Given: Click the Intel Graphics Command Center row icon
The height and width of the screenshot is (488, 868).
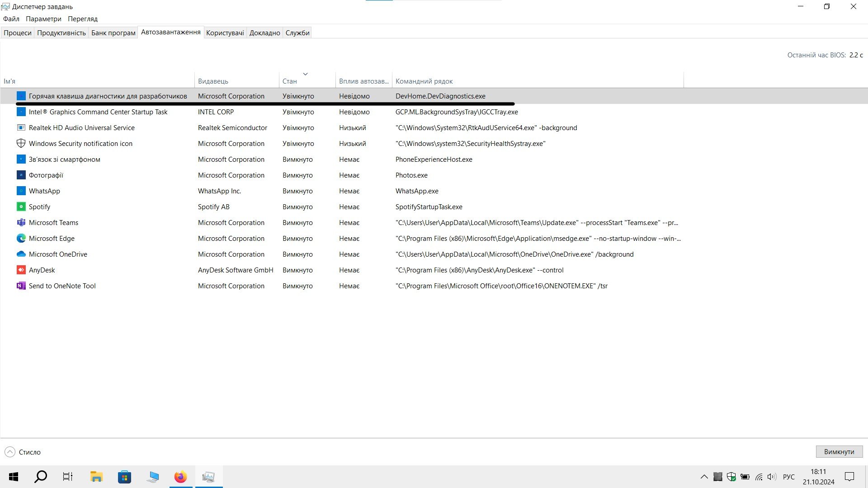Looking at the screenshot, I should coord(21,112).
